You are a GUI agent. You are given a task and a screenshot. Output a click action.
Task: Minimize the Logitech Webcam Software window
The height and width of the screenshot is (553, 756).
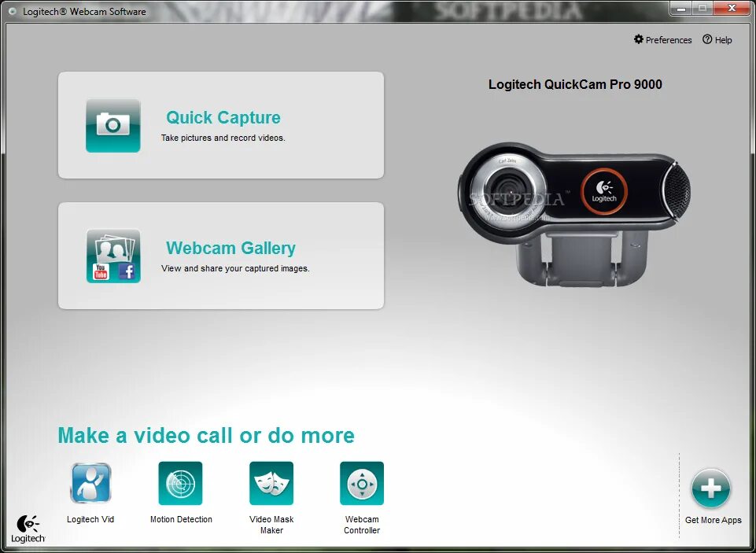click(682, 8)
